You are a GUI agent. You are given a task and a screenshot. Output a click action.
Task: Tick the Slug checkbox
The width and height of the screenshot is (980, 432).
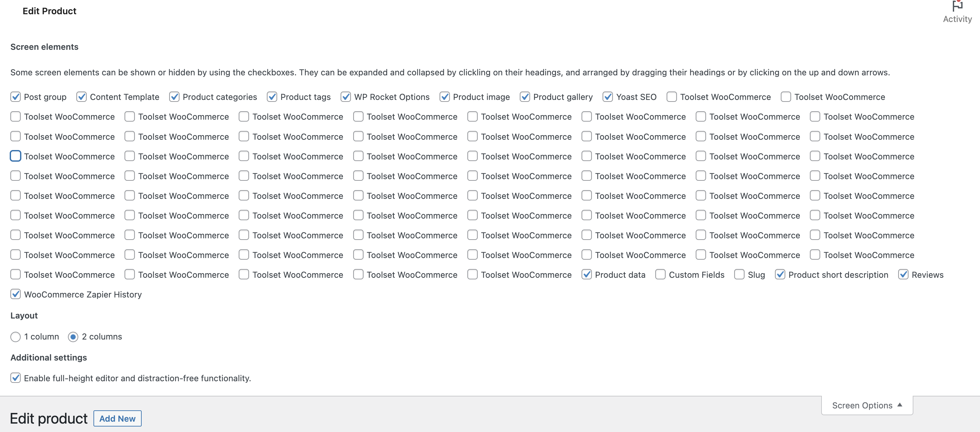tap(740, 275)
